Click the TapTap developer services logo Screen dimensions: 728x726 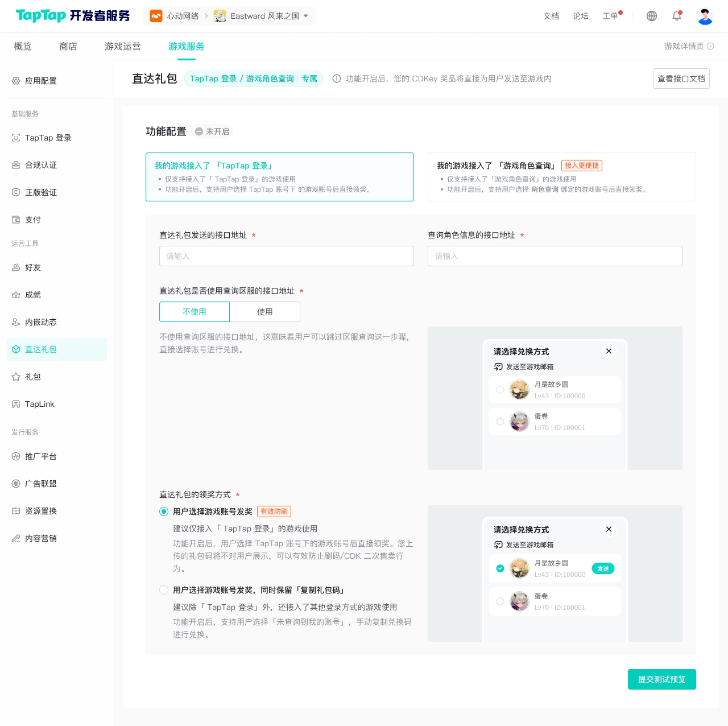click(73, 16)
